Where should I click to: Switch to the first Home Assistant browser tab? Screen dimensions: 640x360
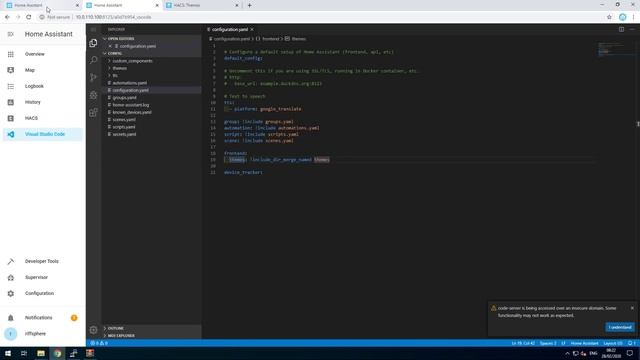(x=42, y=5)
